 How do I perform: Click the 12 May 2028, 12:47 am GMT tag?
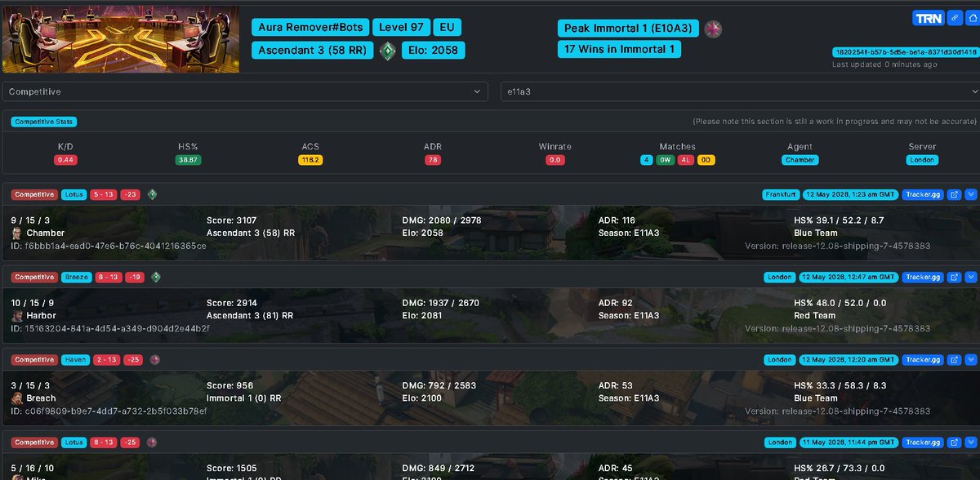tap(849, 278)
